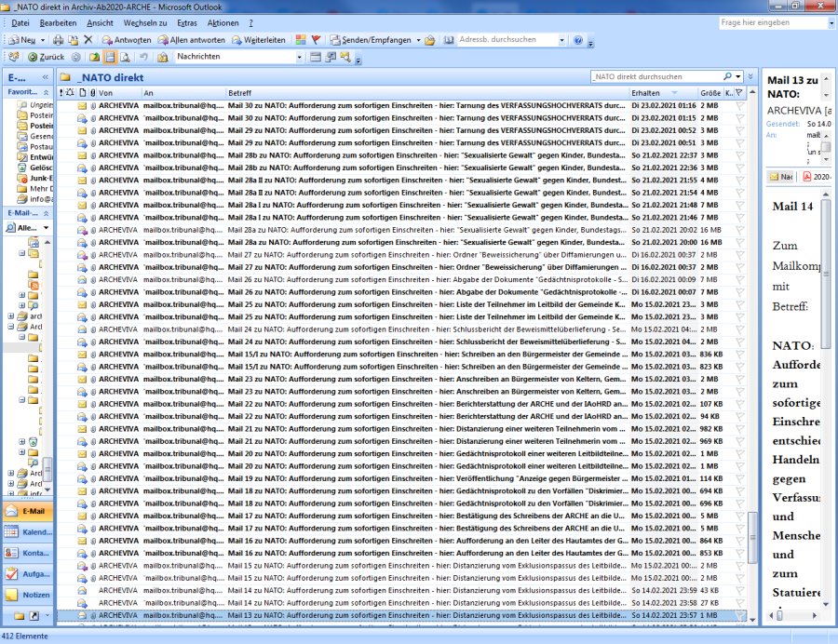The width and height of the screenshot is (838, 644).
Task: Click the Print icon in the toolbar
Action: tap(59, 40)
